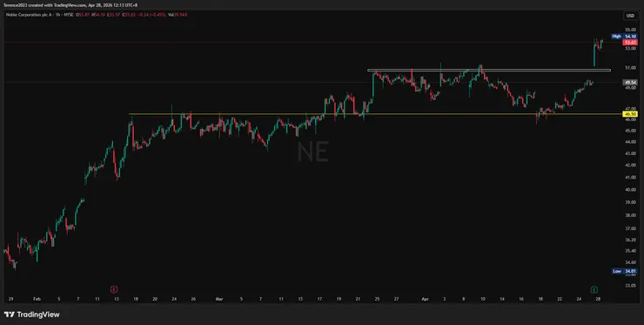Click the TradingView logo at bottom
This screenshot has width=644, height=325.
click(x=32, y=315)
